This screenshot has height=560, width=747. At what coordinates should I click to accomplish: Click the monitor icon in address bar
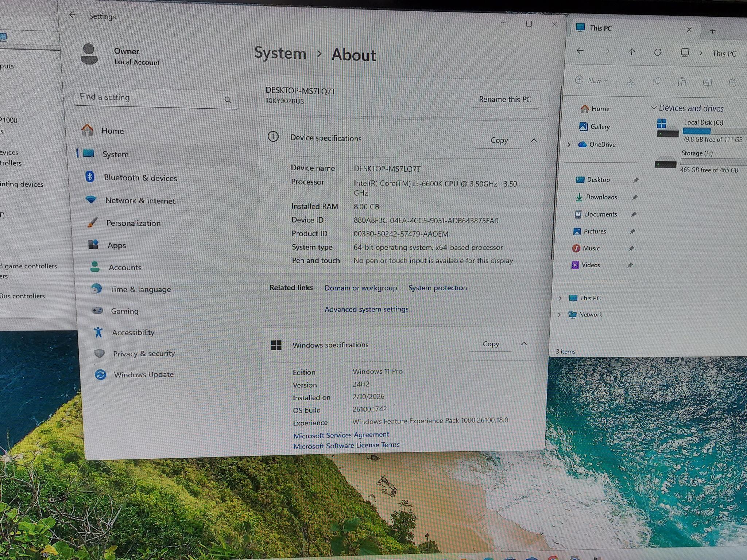pos(685,52)
